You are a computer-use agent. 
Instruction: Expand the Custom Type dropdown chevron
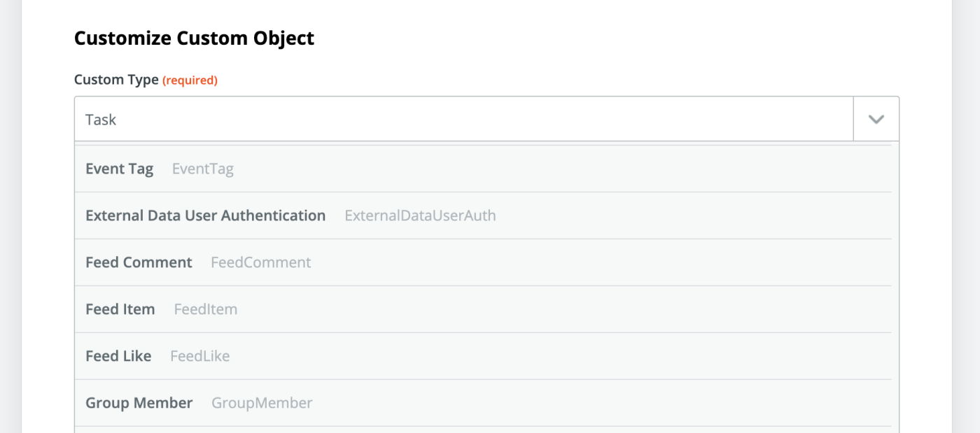tap(876, 120)
